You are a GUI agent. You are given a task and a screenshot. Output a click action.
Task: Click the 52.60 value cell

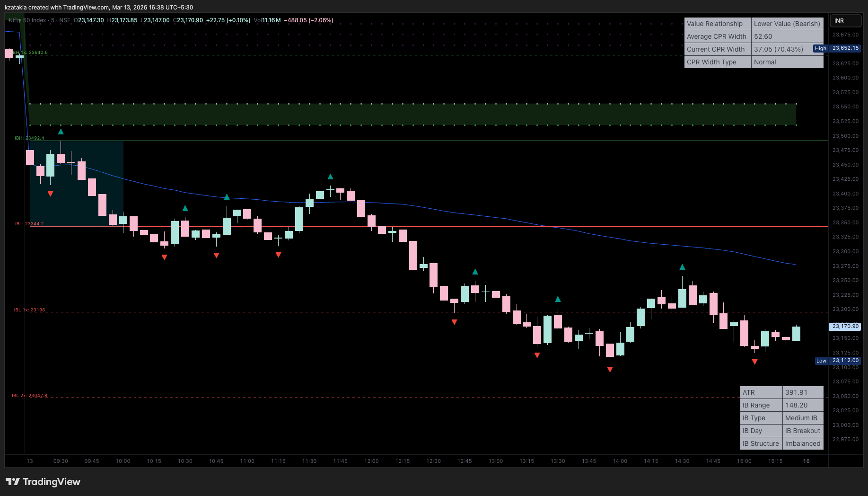[787, 36]
